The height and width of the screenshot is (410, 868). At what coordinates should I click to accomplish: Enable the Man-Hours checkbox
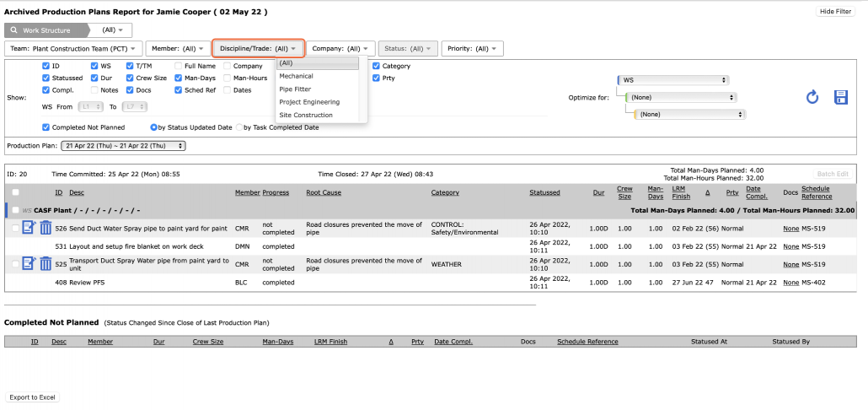(228, 78)
